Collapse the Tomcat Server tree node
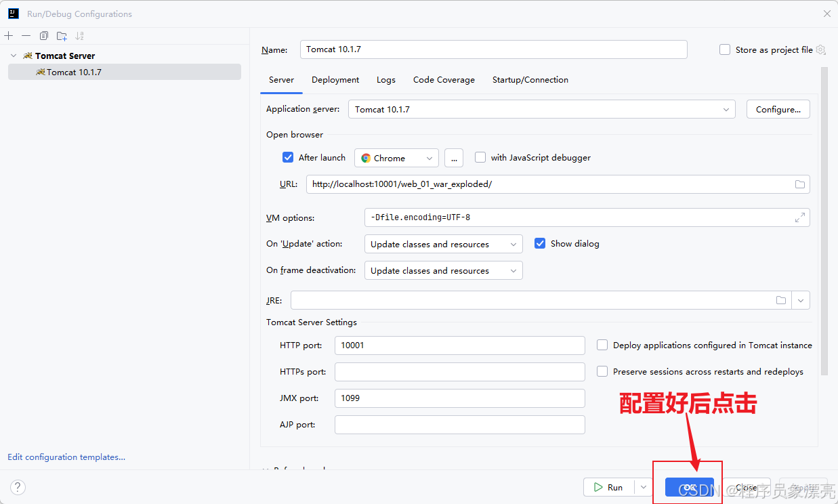 [x=14, y=56]
